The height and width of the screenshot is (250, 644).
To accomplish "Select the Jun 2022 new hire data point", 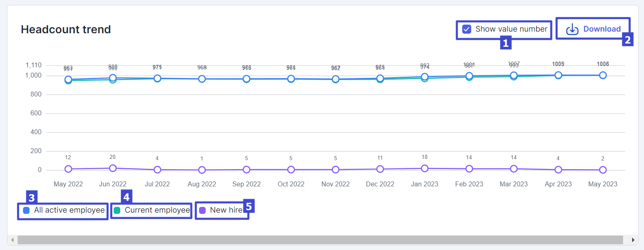I will 113,168.
